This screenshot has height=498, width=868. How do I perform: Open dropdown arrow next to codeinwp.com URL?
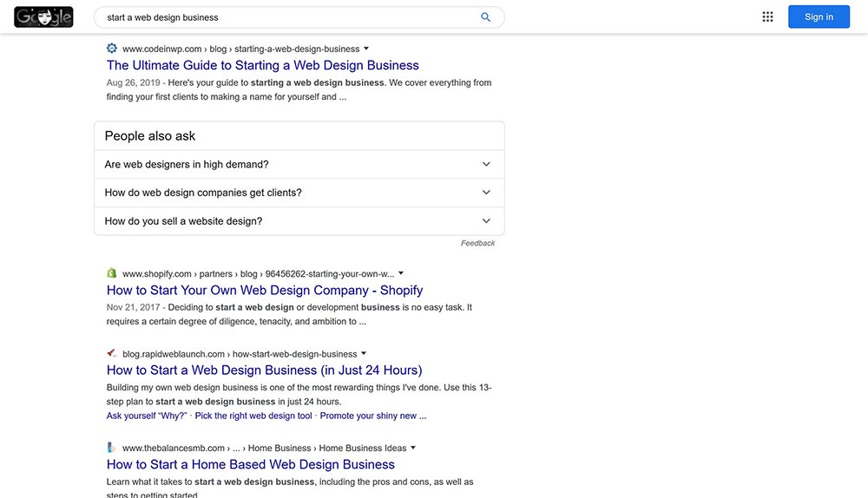366,49
